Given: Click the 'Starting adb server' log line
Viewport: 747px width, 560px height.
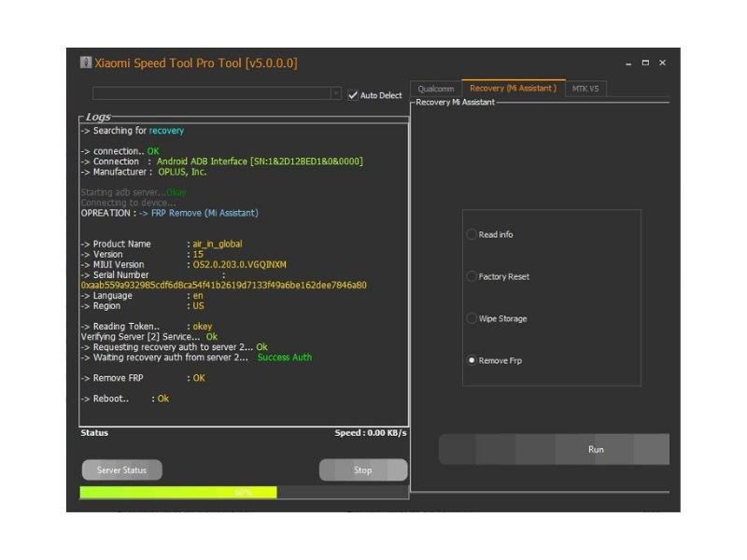Looking at the screenshot, I should (x=134, y=192).
